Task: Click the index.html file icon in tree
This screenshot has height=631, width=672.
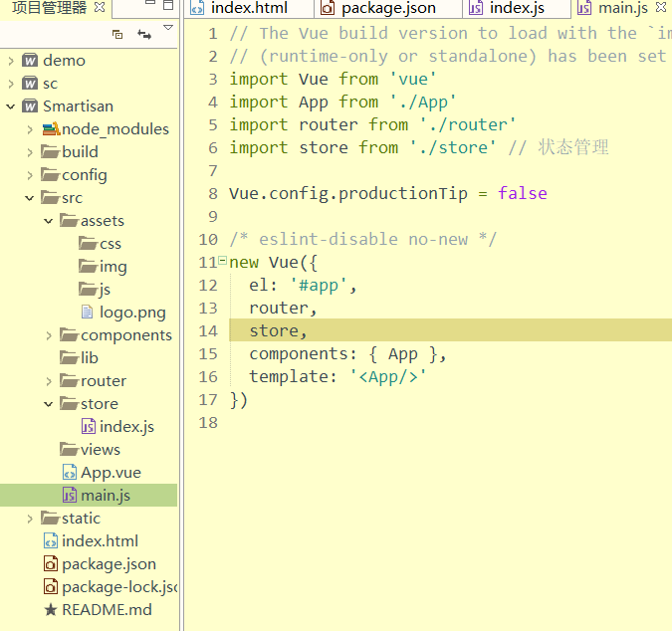Action: point(51,541)
